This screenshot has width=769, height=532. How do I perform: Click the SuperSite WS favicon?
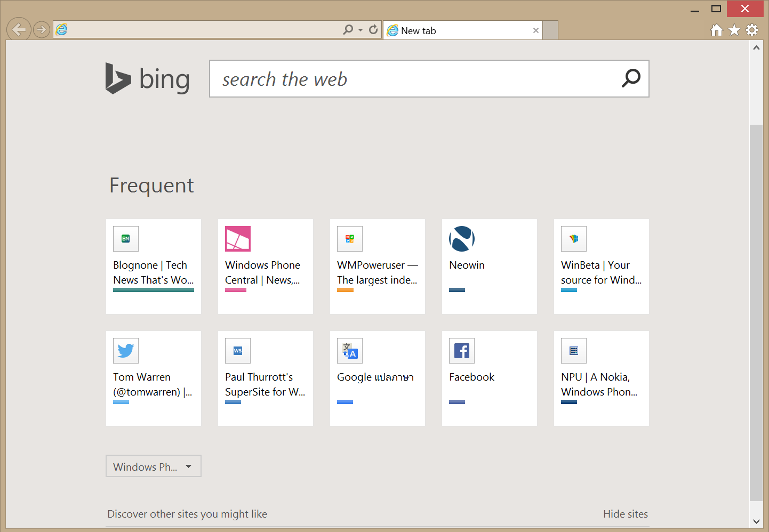tap(238, 351)
